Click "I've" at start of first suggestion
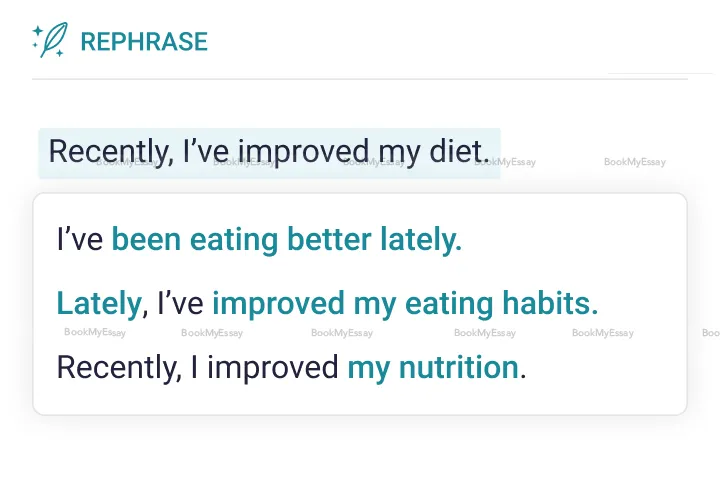Viewport: 720px width, 480px height. point(80,240)
